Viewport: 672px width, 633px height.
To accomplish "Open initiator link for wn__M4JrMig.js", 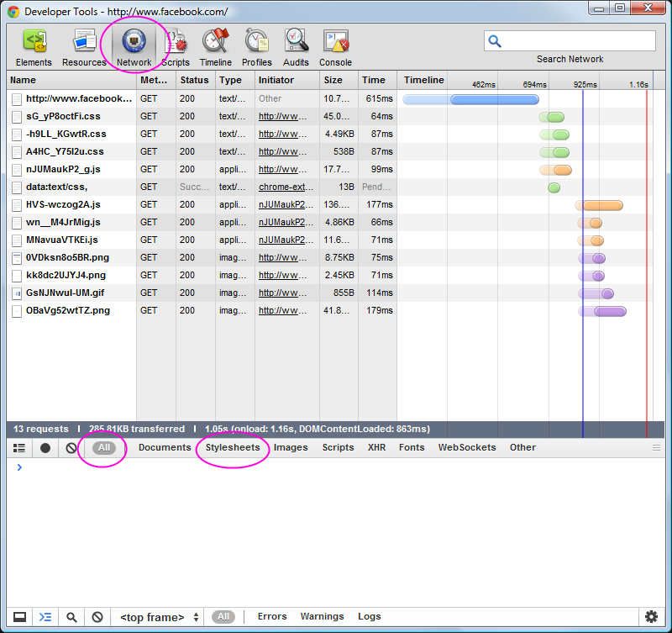I will [286, 222].
